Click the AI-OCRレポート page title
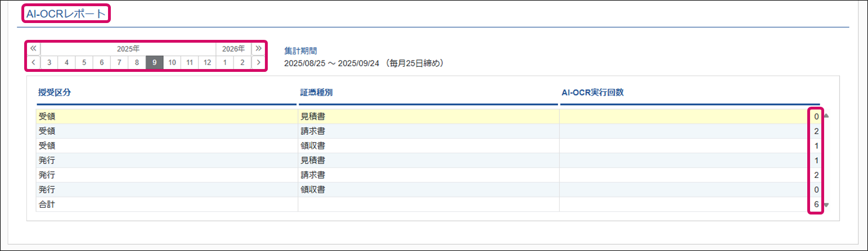This screenshot has height=251, width=868. coord(66,15)
